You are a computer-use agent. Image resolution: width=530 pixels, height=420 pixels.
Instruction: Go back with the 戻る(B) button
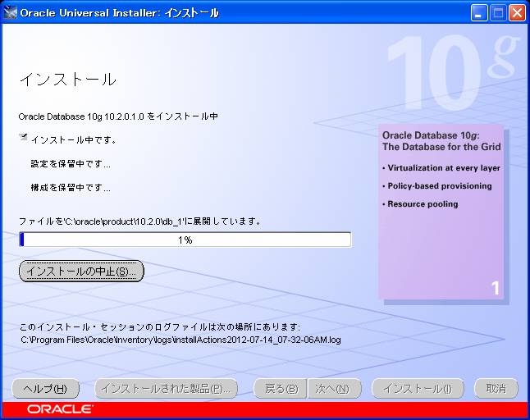tap(281, 389)
